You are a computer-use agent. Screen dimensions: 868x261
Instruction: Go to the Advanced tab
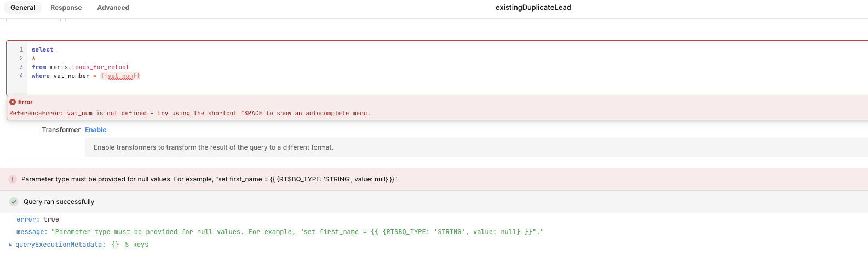tap(113, 8)
